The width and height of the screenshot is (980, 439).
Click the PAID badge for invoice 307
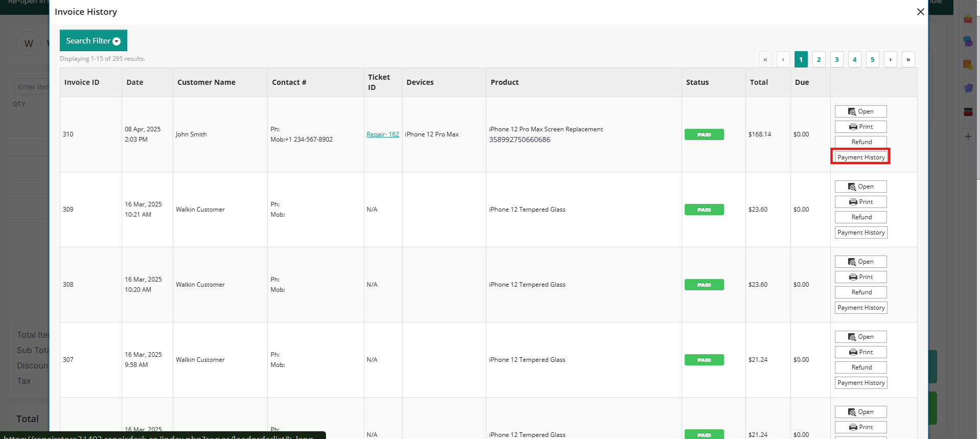[x=704, y=360]
